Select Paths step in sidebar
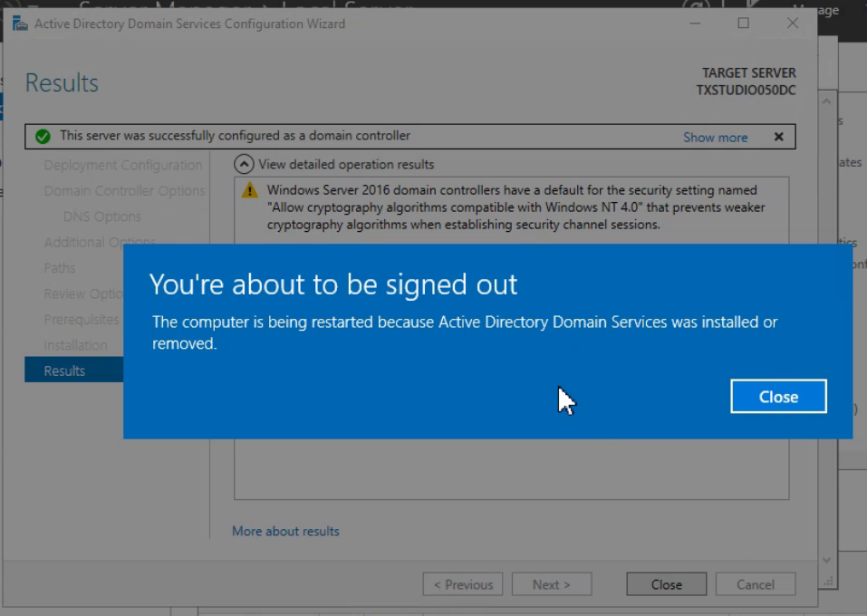Viewport: 867px width, 616px height. click(59, 267)
